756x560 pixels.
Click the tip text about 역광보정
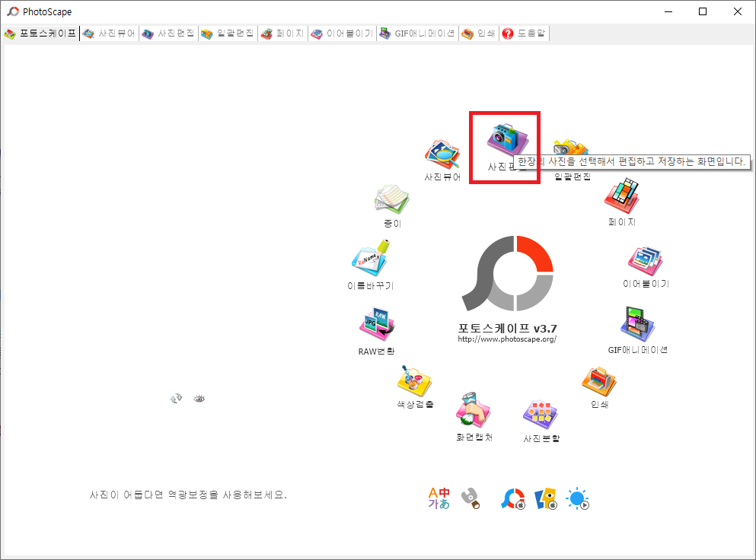[189, 495]
